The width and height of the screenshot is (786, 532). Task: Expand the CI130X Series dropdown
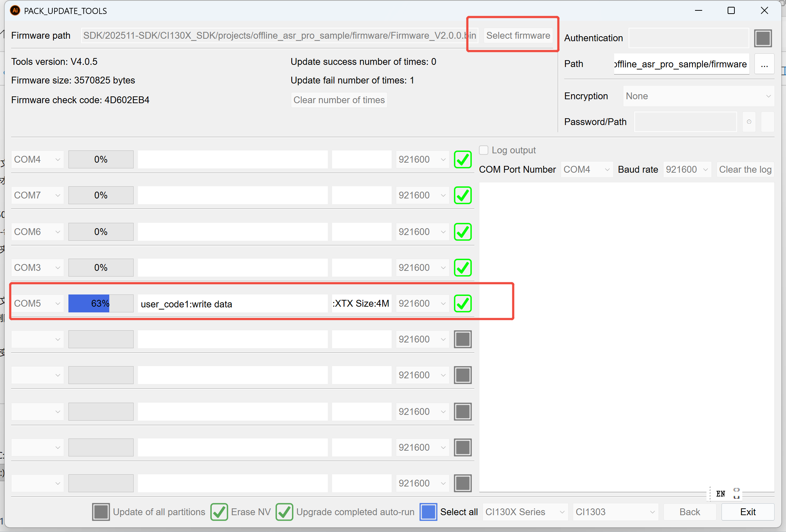click(525, 512)
